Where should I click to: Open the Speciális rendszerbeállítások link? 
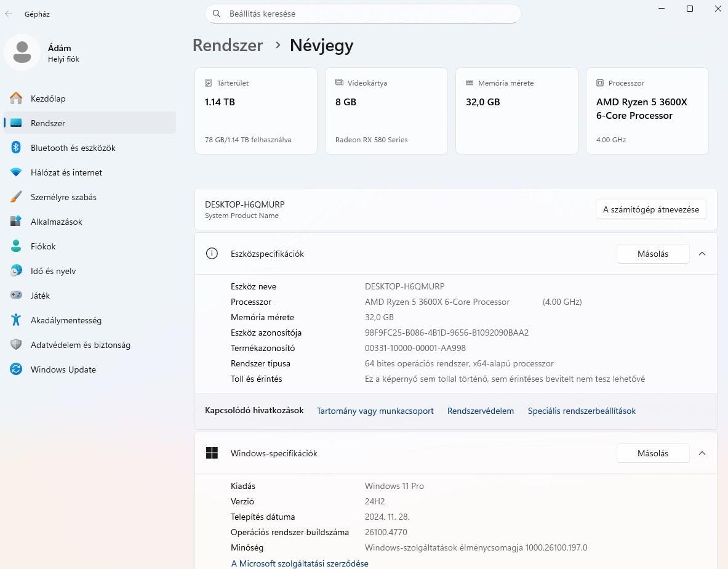point(582,411)
